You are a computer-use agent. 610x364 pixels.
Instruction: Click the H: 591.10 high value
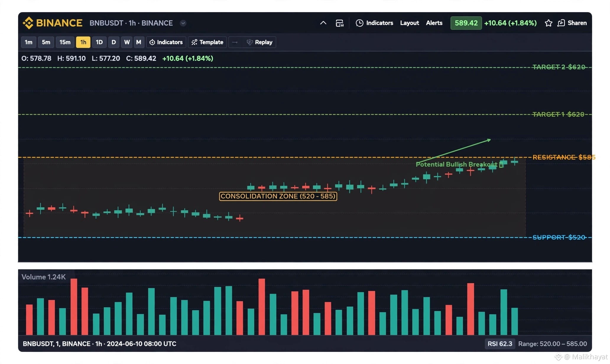pyautogui.click(x=72, y=58)
